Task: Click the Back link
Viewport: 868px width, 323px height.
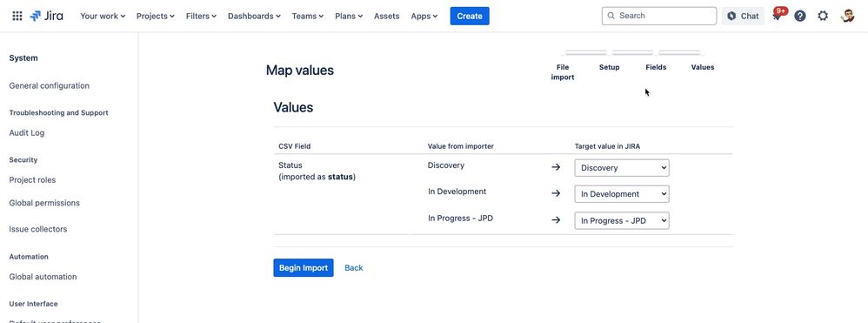Action: (x=354, y=267)
